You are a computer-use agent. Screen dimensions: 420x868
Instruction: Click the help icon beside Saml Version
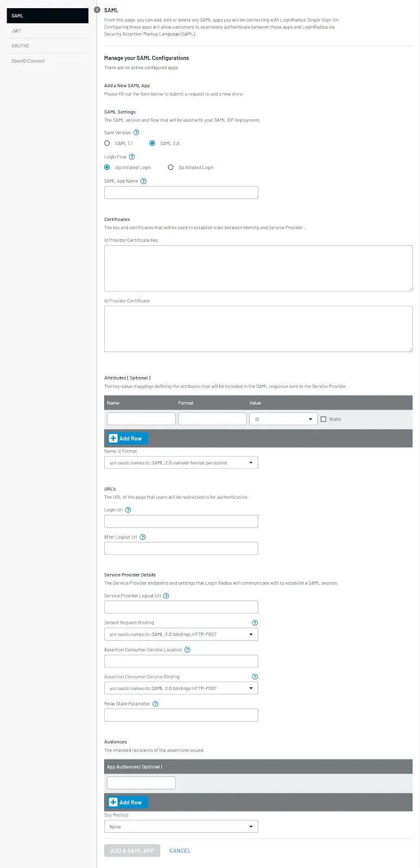point(136,132)
